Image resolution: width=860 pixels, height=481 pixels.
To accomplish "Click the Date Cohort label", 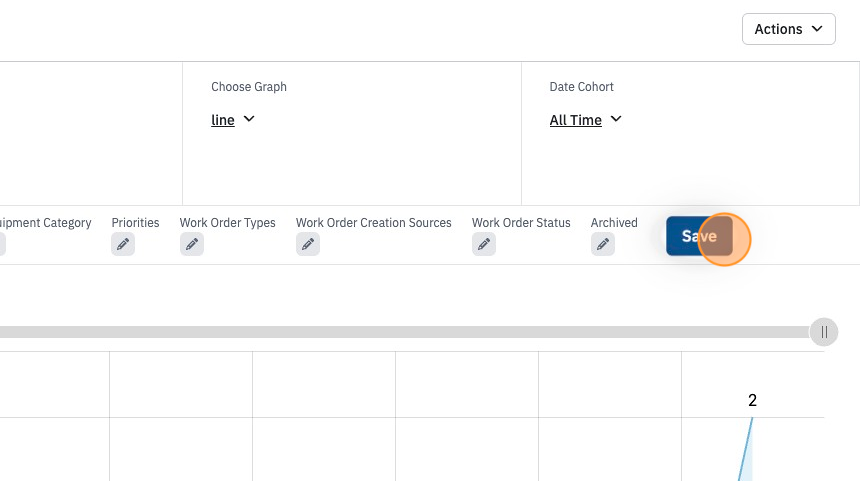I will [581, 87].
